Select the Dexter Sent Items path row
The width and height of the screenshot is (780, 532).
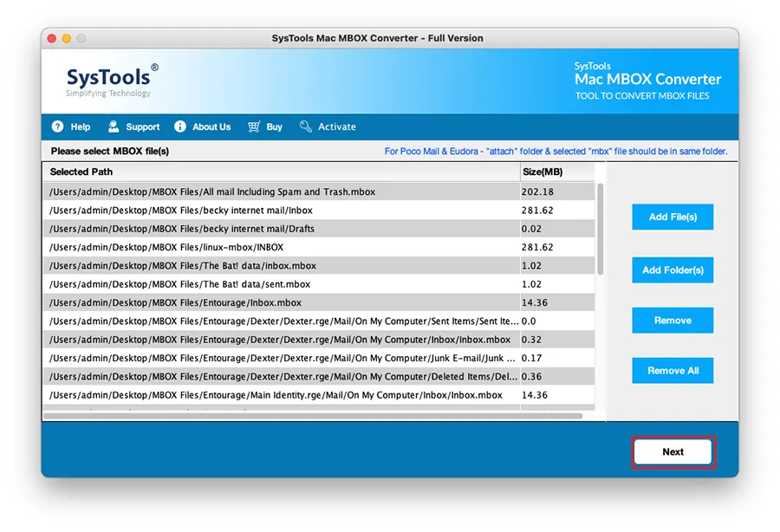click(x=319, y=321)
